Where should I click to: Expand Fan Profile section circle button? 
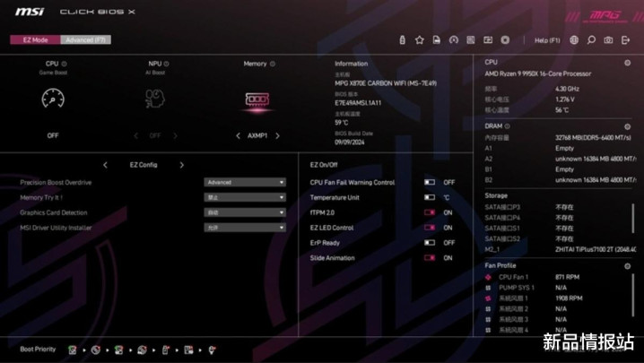(627, 266)
